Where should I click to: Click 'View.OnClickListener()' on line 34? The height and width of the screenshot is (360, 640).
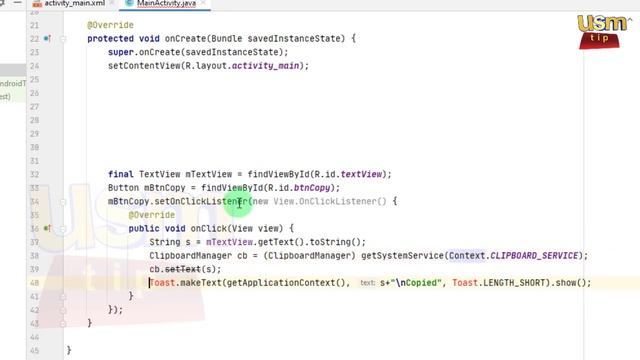coord(330,201)
